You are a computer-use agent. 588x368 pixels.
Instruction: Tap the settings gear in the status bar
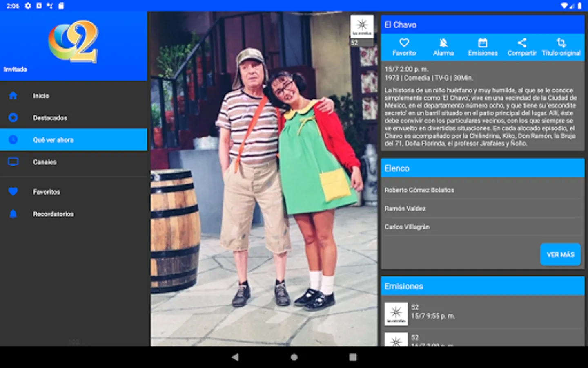(28, 6)
